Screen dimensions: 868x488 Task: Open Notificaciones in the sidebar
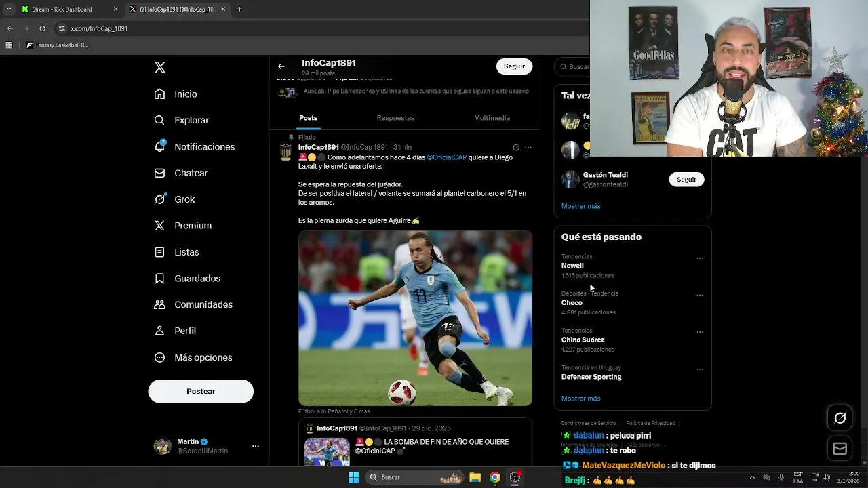point(194,146)
